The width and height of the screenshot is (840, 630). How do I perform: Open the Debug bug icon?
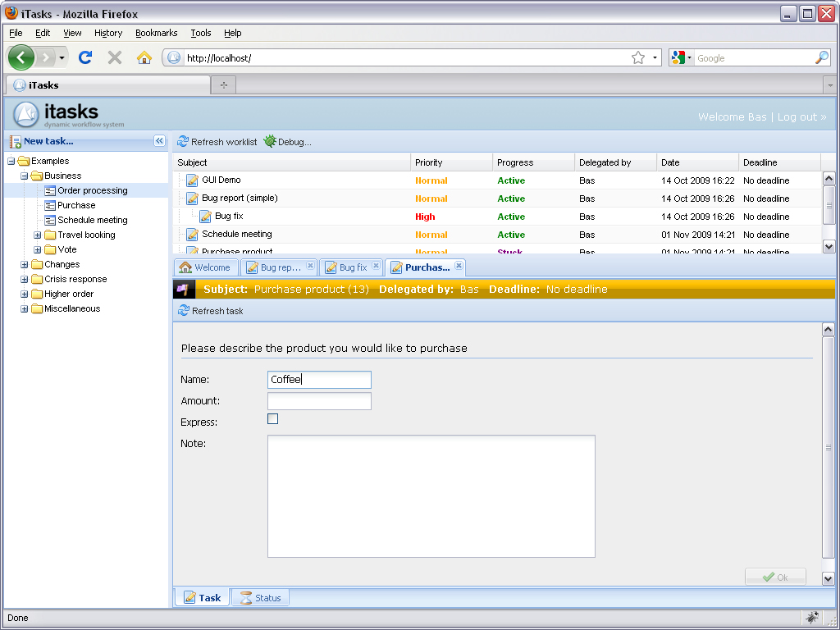(270, 142)
